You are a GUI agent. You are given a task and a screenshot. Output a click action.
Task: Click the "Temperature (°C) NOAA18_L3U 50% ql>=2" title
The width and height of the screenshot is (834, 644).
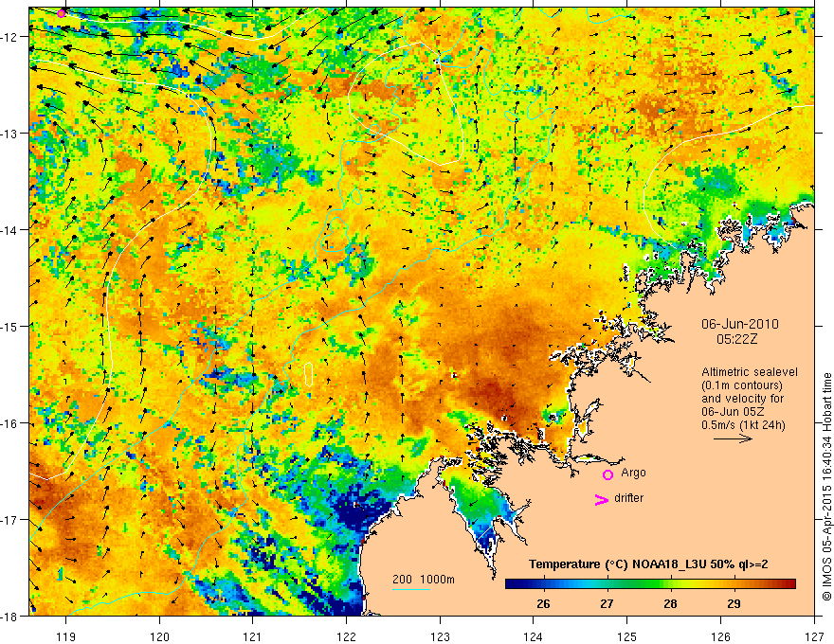(x=648, y=564)
